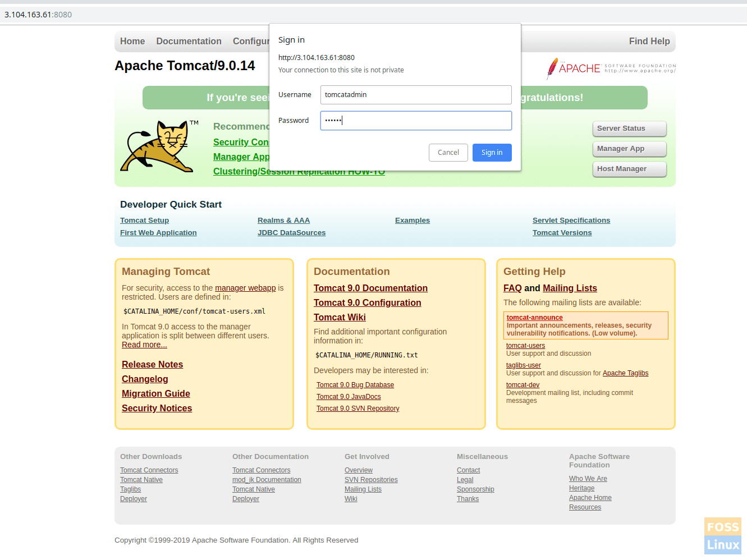Open the First Web Application link
747x560 pixels.
[158, 233]
